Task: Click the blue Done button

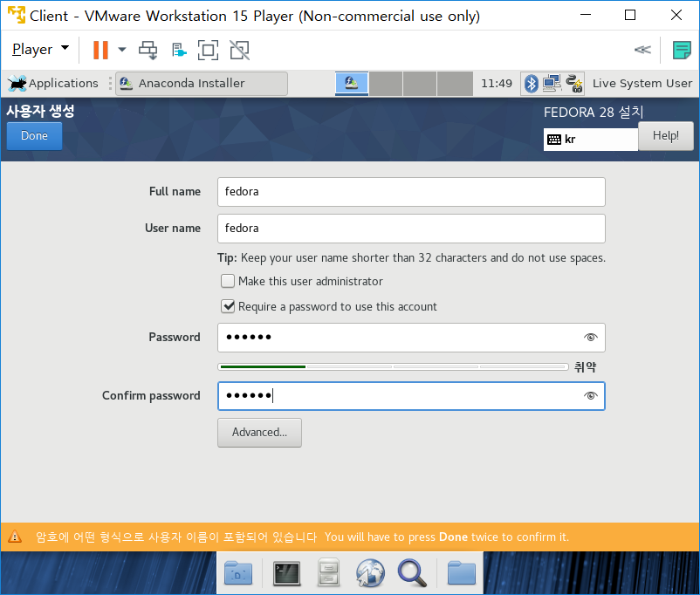Action: pyautogui.click(x=34, y=136)
